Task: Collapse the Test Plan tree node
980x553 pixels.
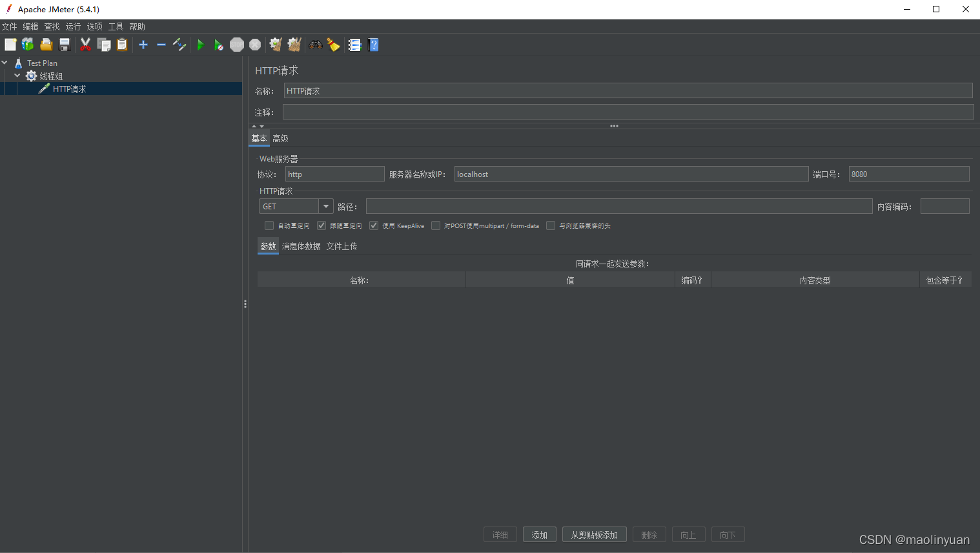Action: pyautogui.click(x=5, y=63)
